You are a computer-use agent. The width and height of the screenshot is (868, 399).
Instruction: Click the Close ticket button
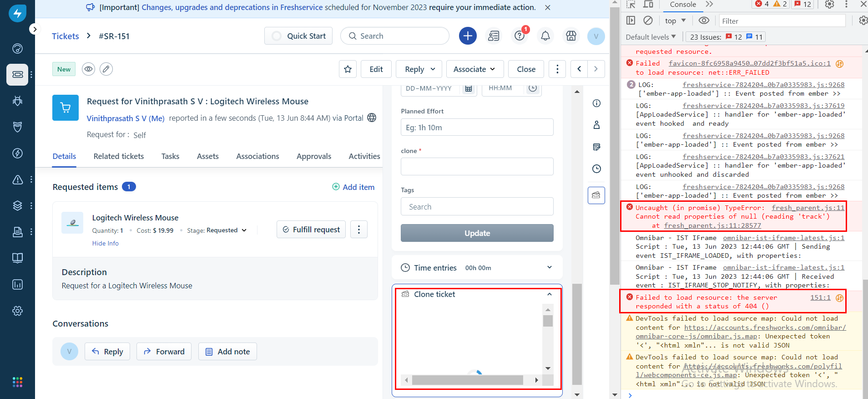click(x=526, y=69)
